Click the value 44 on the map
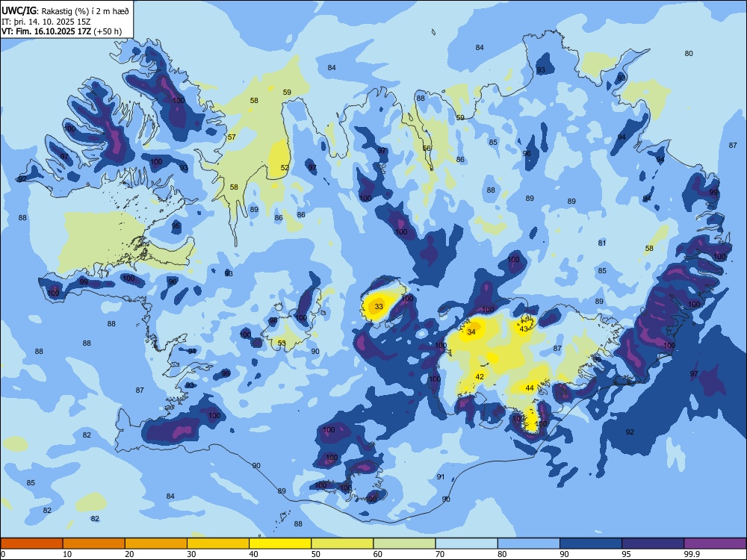 (x=530, y=388)
